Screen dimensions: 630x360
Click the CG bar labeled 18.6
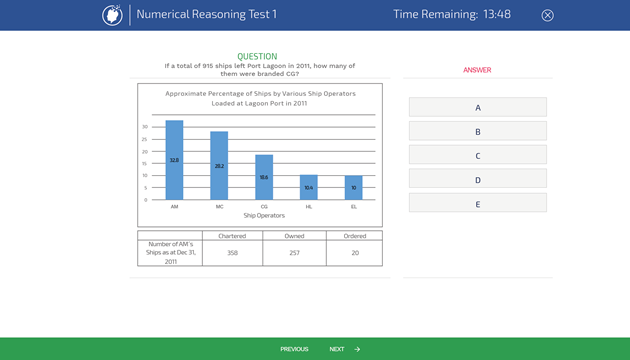click(264, 177)
